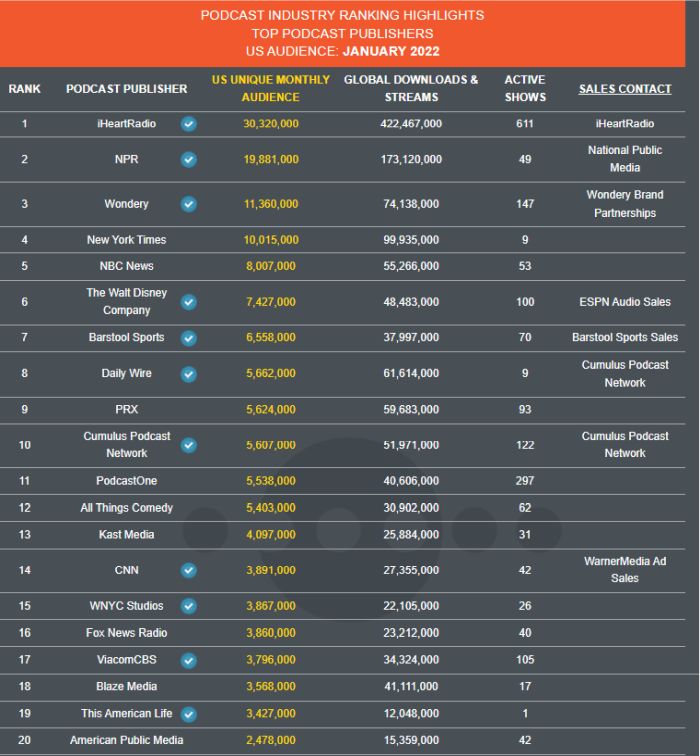Open the Barstool Sports Sales contact
Viewport: 700px width, 756px height.
[x=625, y=338]
